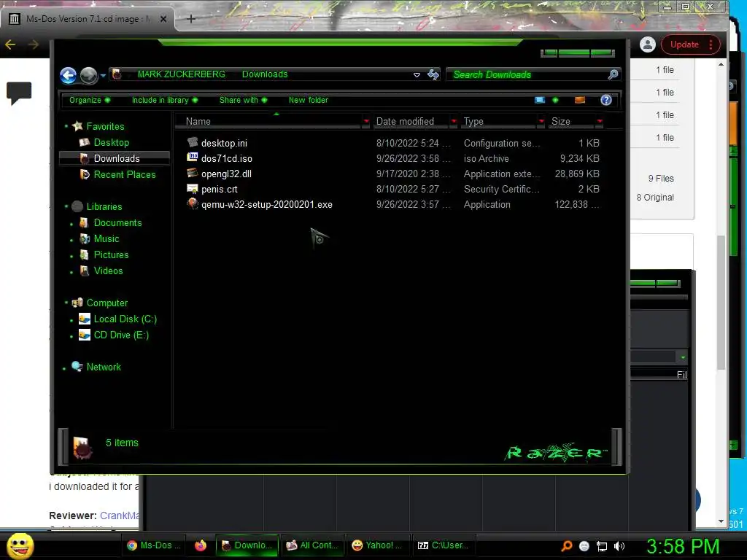Viewport: 747px width, 560px height.
Task: Open Recent Places in Favorites
Action: pyautogui.click(x=125, y=175)
